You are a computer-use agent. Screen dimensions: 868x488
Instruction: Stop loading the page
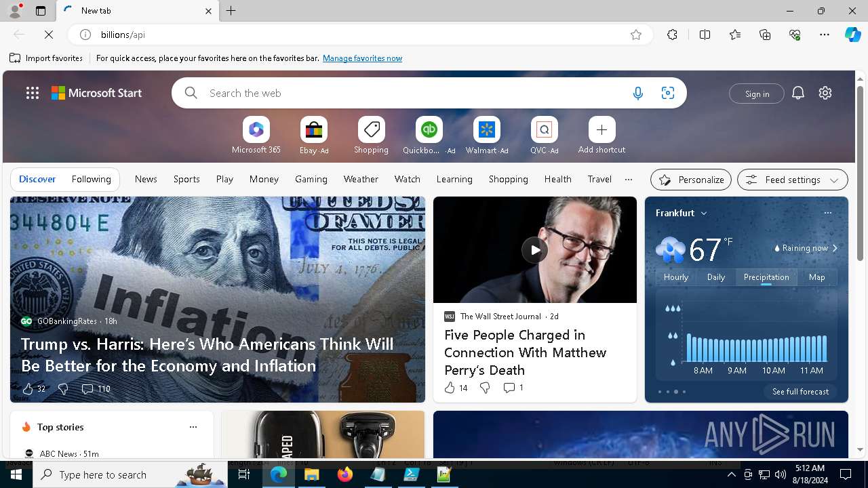pos(49,35)
